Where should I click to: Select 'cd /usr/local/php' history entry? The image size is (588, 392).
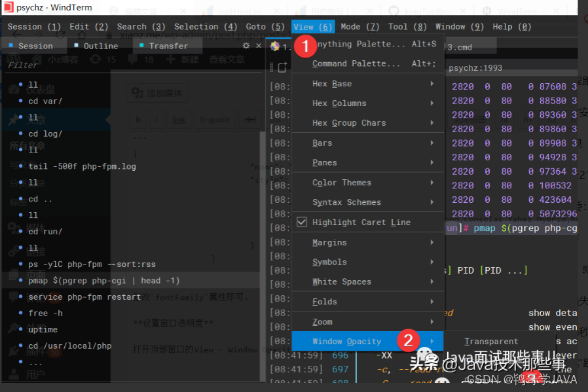(70, 346)
